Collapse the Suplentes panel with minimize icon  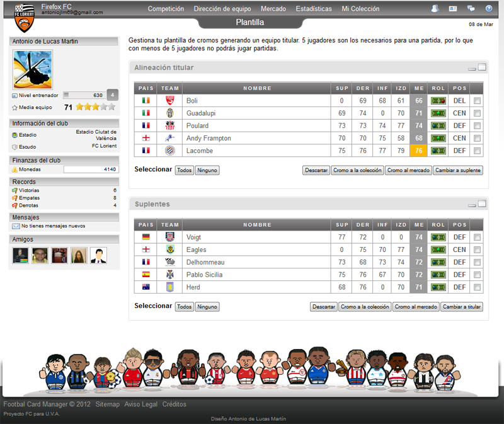(x=472, y=205)
